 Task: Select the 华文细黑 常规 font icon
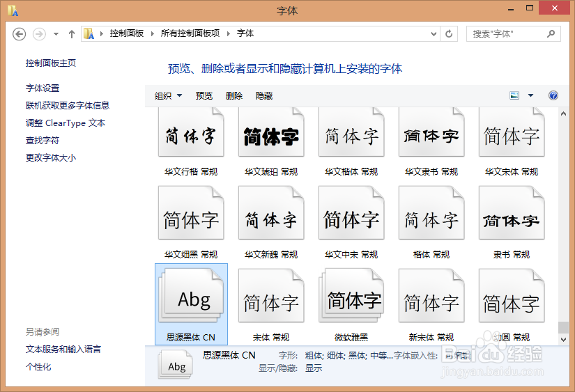pyautogui.click(x=191, y=213)
